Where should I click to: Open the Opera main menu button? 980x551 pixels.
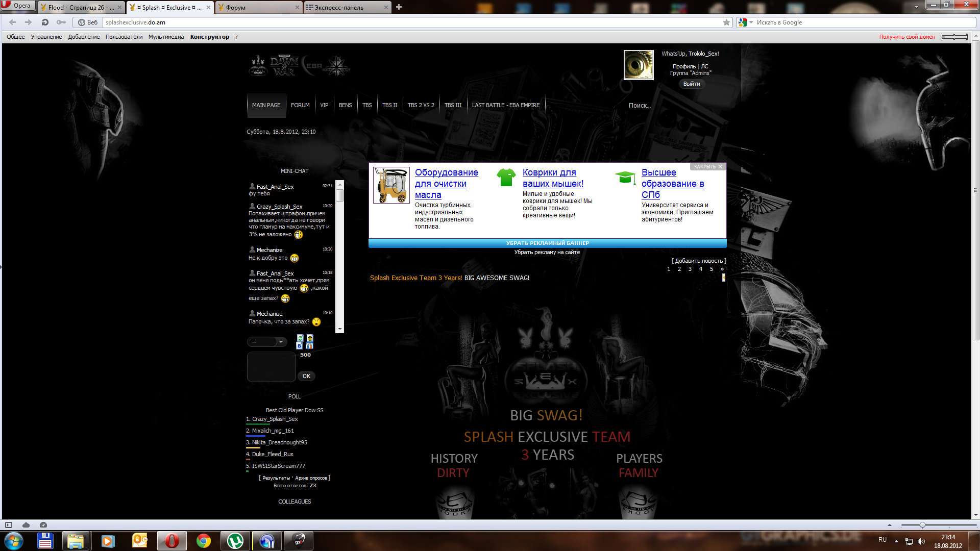[17, 6]
